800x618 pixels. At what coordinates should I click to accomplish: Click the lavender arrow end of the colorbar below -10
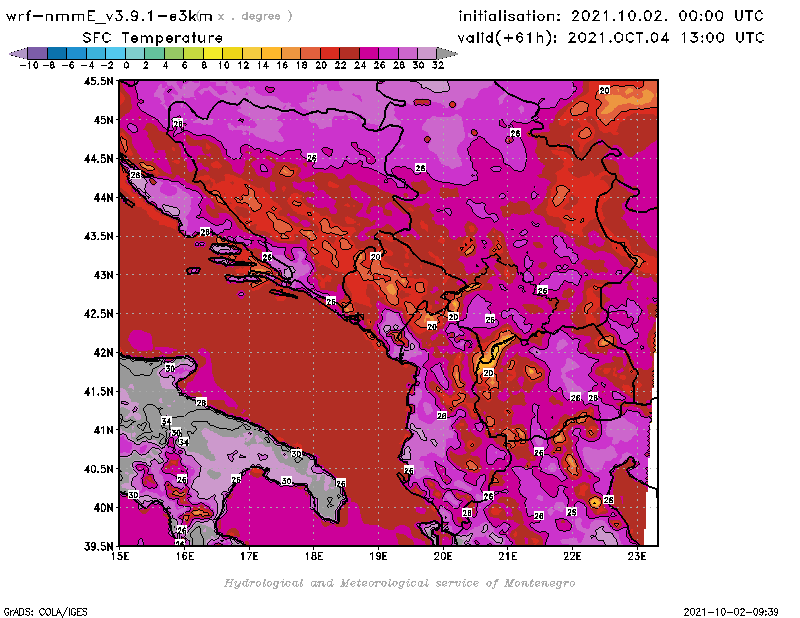click(18, 53)
